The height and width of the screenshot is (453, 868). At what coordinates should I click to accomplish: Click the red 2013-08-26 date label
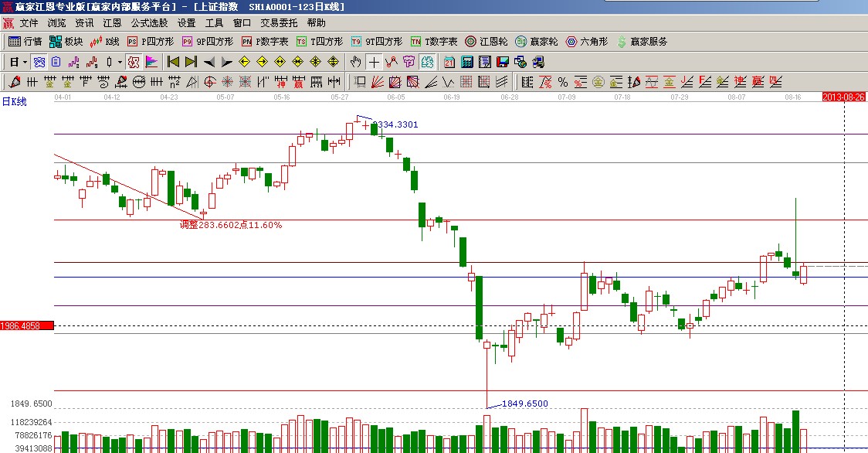click(x=844, y=97)
